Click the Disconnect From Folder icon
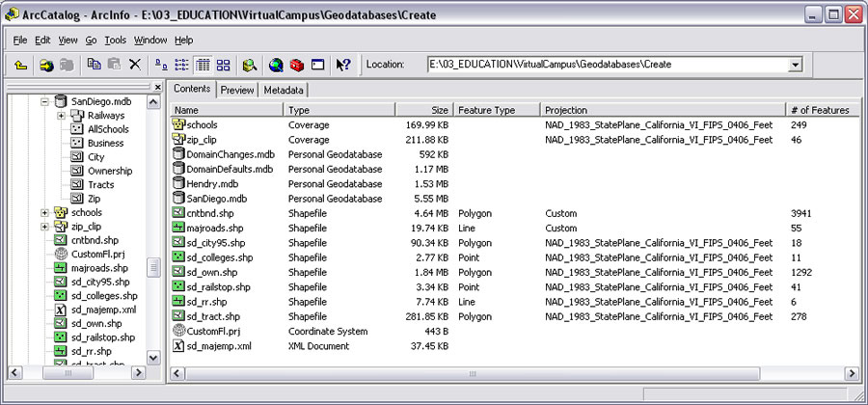The image size is (868, 405). [67, 65]
